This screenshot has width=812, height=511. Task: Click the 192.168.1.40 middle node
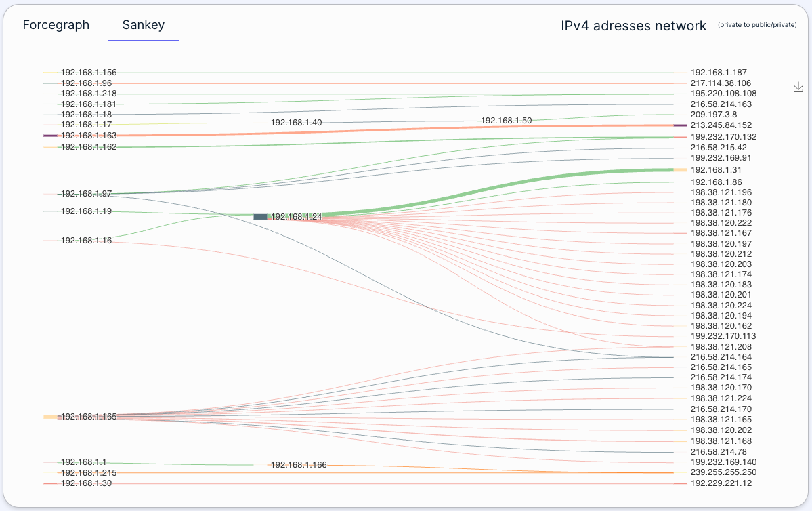tap(296, 123)
